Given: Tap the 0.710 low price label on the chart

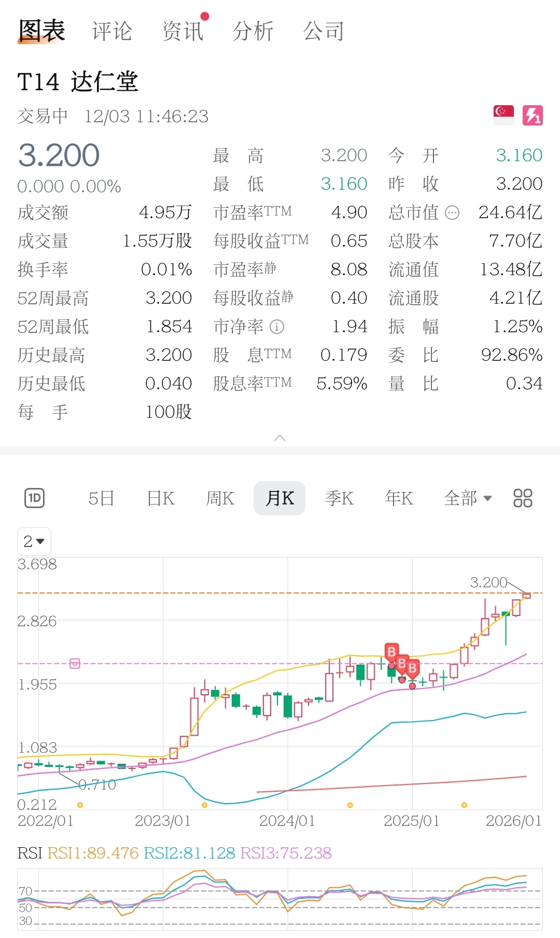Looking at the screenshot, I should pyautogui.click(x=97, y=785).
